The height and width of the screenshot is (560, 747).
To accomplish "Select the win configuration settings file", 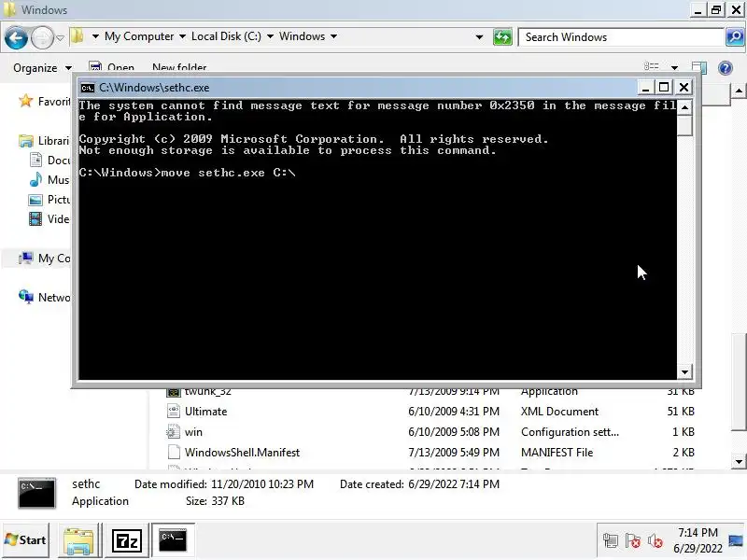I will pos(430,432).
